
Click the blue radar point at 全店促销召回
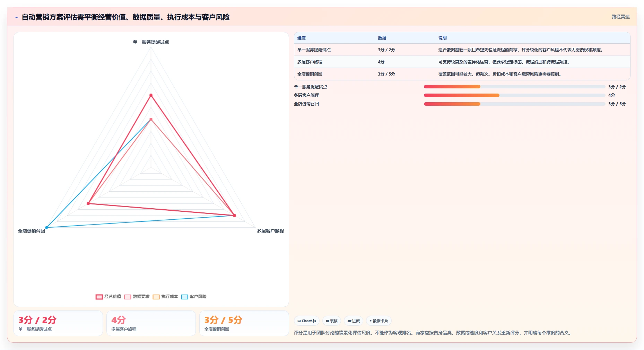point(46,228)
